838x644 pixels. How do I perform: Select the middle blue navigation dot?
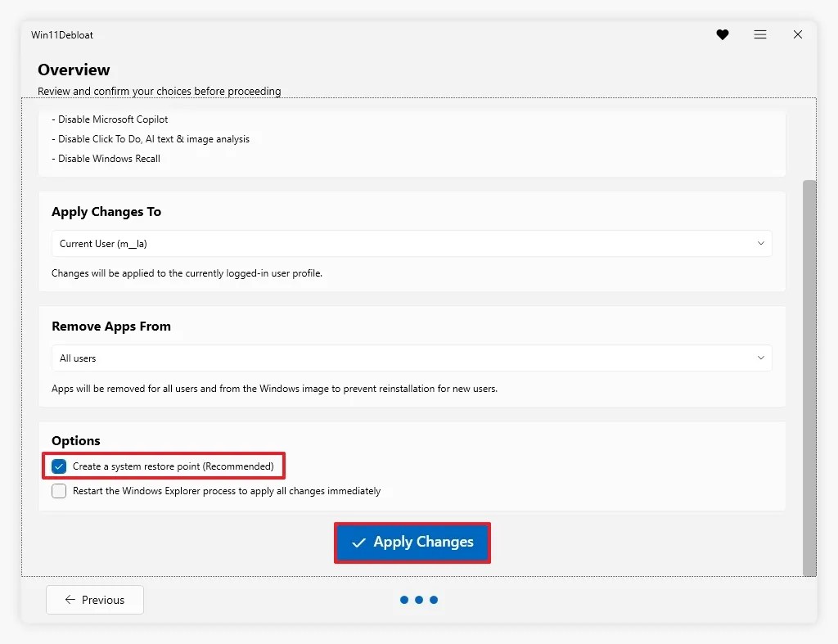419,600
